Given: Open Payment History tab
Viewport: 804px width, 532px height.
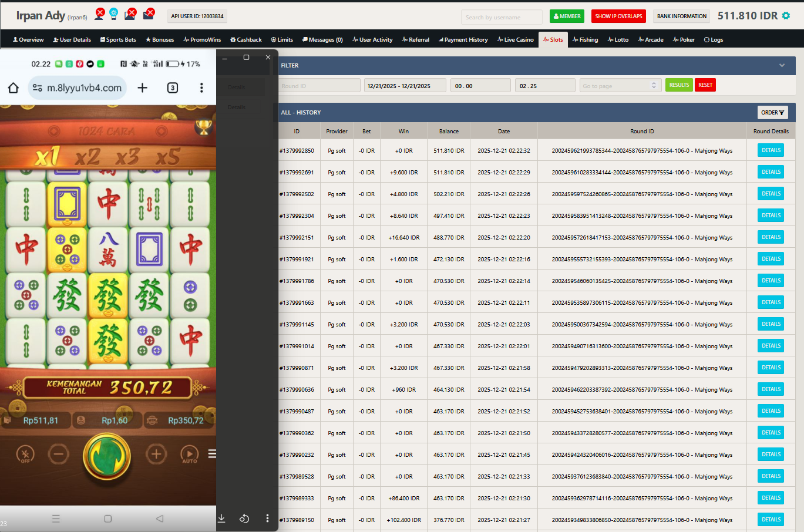Looking at the screenshot, I should pyautogui.click(x=463, y=40).
